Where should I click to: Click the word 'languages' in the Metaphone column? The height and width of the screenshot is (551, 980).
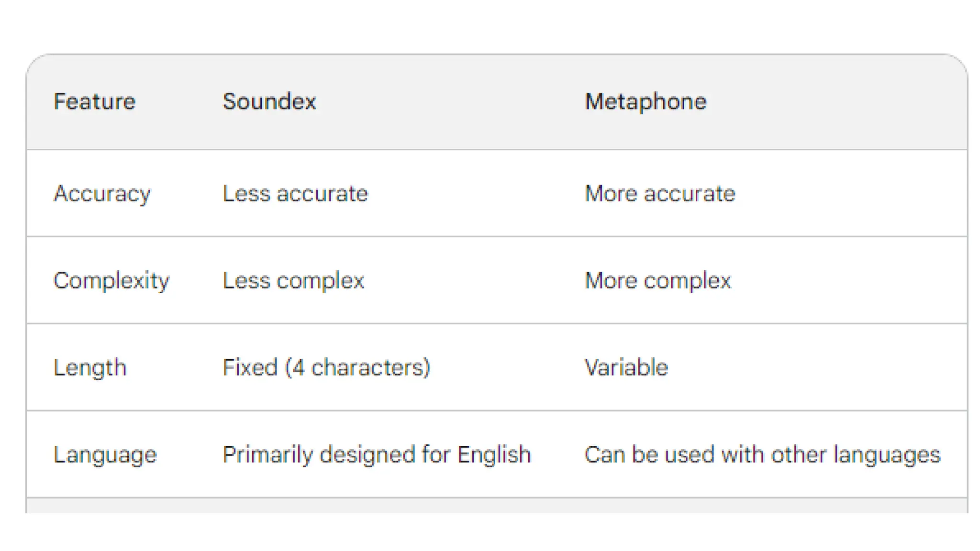pos(887,455)
